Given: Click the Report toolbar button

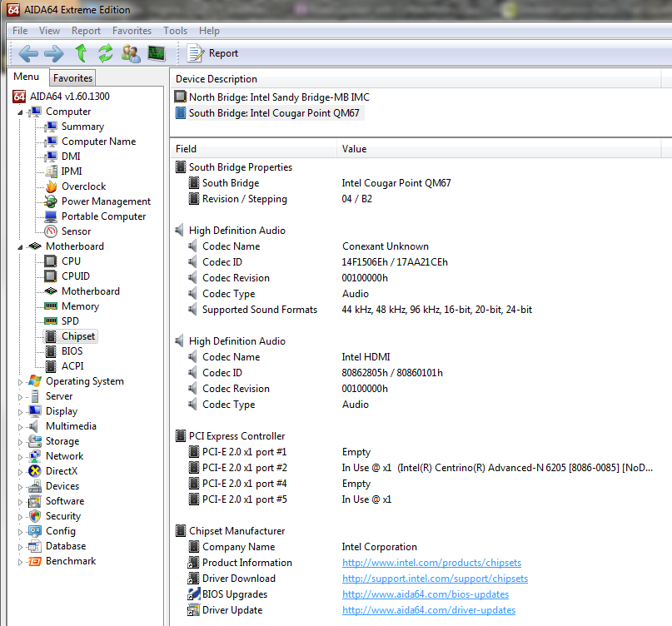Looking at the screenshot, I should 213,53.
